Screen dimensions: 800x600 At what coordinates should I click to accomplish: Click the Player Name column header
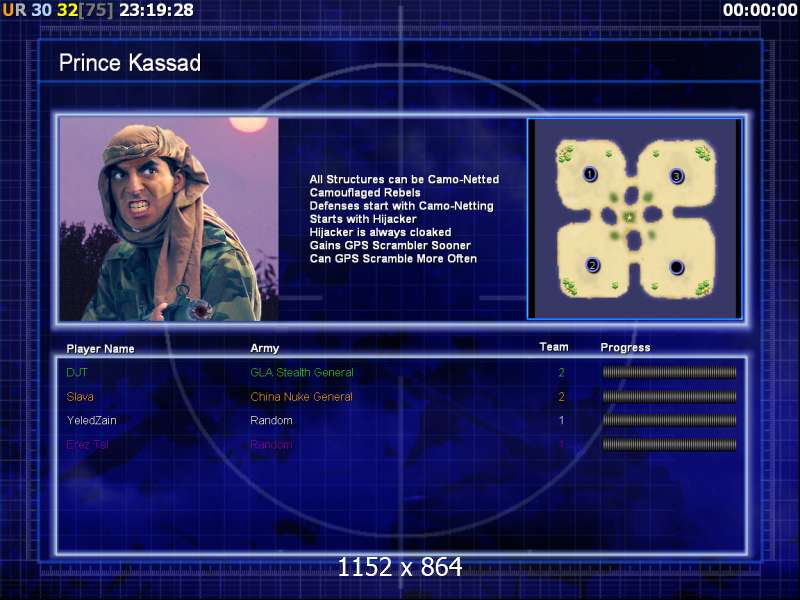tap(101, 349)
